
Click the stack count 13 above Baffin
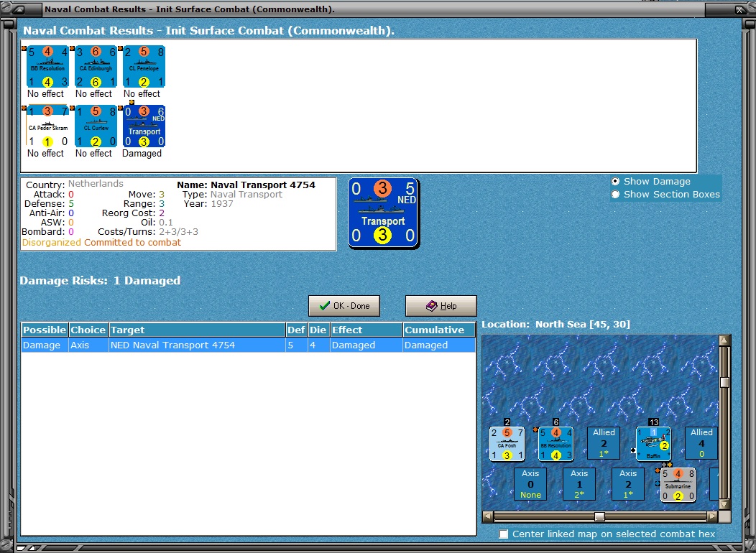click(653, 422)
